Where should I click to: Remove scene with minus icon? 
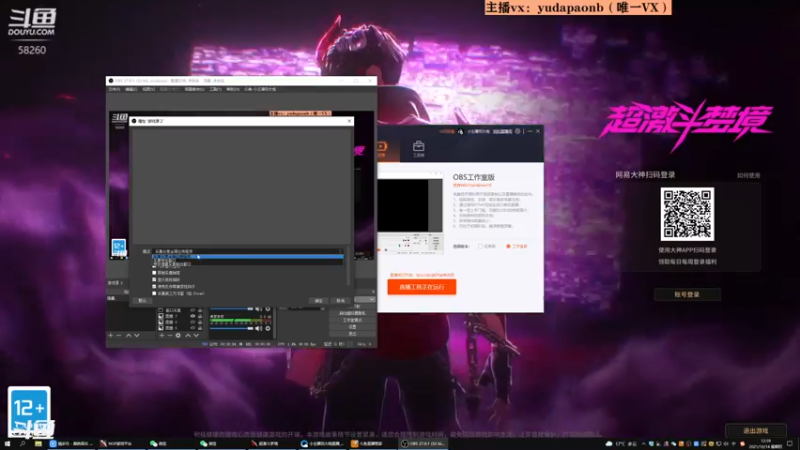pyautogui.click(x=119, y=335)
